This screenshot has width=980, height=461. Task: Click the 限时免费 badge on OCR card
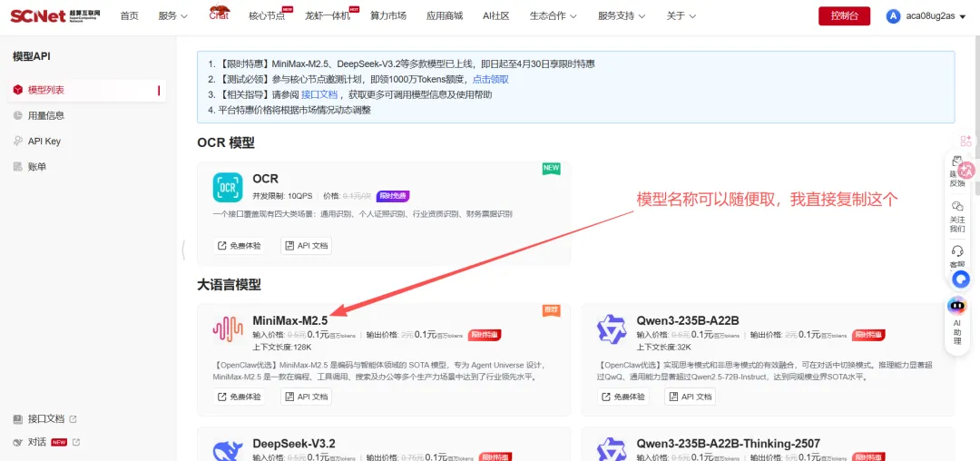click(393, 196)
